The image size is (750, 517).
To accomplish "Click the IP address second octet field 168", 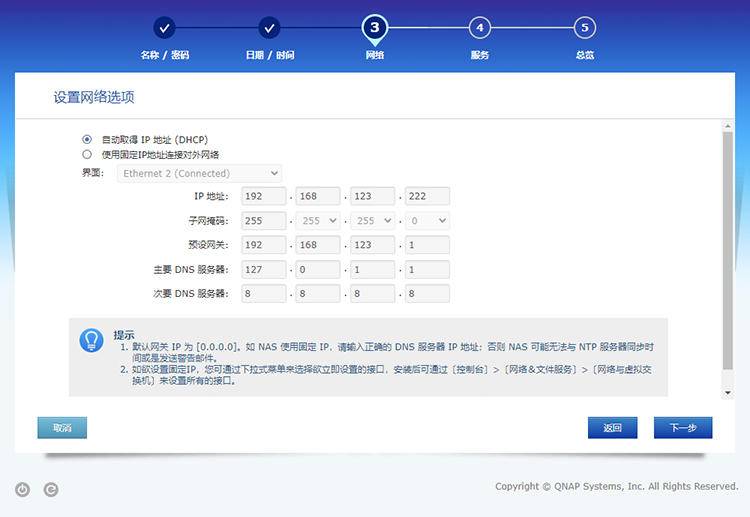I will tap(318, 196).
